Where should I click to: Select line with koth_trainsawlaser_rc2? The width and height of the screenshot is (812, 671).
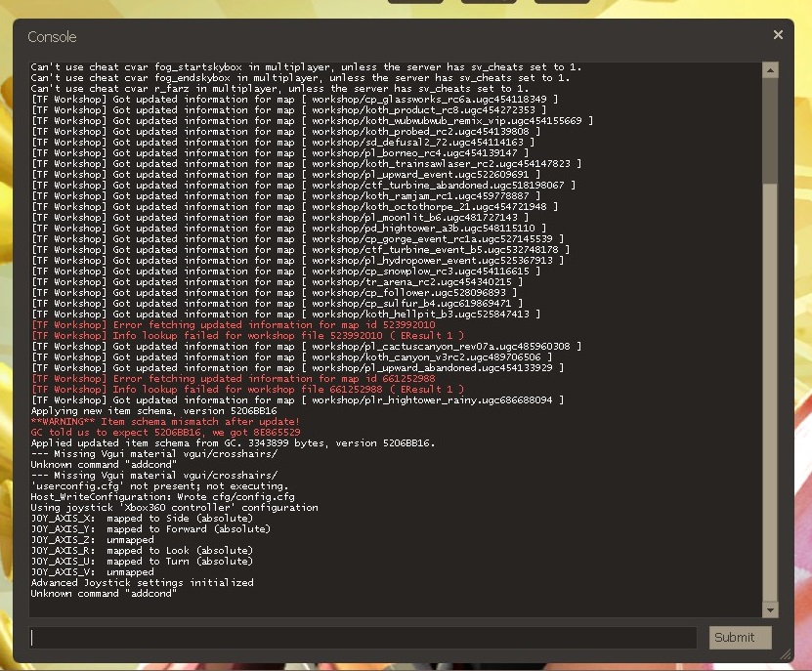[307, 164]
